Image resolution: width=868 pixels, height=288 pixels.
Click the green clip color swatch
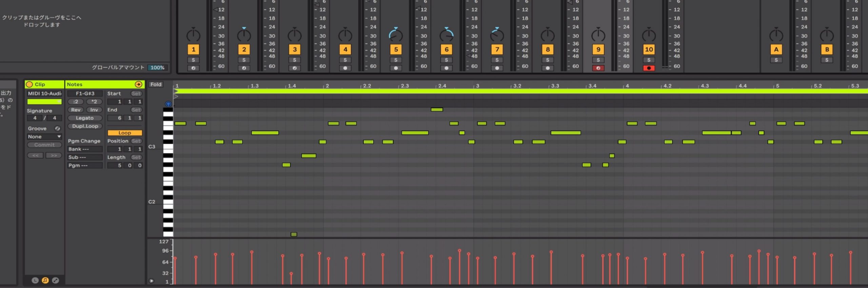(x=44, y=102)
